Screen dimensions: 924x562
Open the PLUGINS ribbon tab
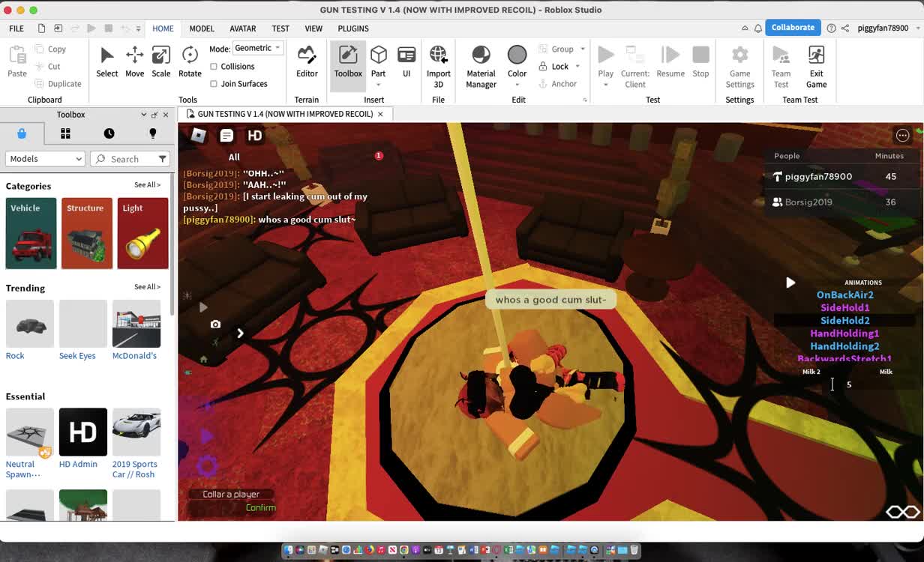pyautogui.click(x=353, y=28)
